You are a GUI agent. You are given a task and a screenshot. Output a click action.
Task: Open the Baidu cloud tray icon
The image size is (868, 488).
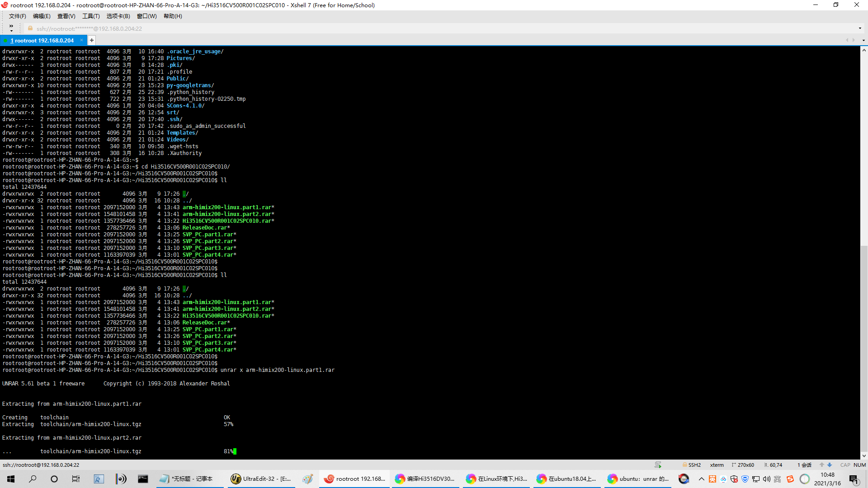[723, 479]
